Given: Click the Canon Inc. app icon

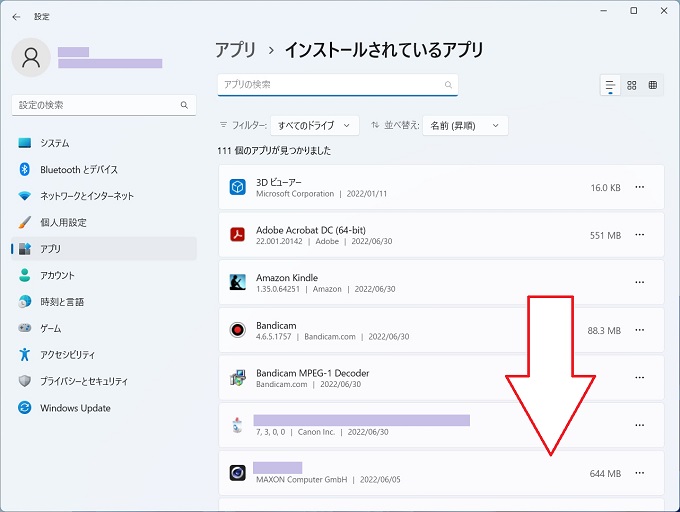Looking at the screenshot, I should coord(237,425).
